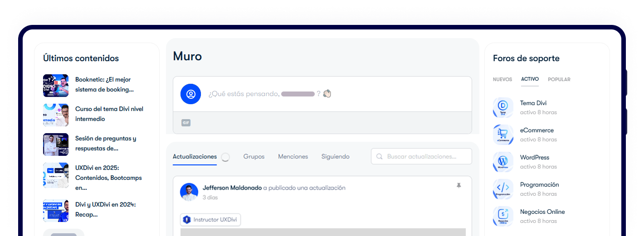The height and width of the screenshot is (236, 644).
Task: Switch to the Grupos tab
Action: point(254,157)
